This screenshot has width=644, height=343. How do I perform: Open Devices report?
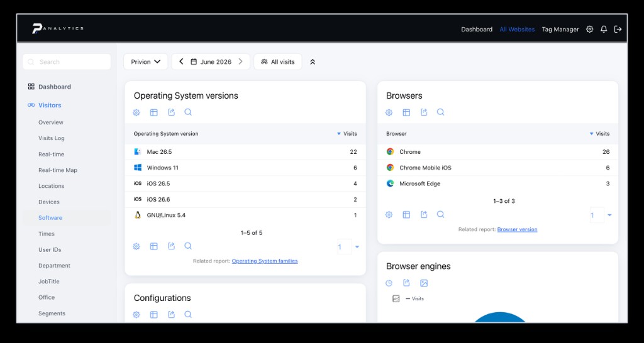pos(49,202)
